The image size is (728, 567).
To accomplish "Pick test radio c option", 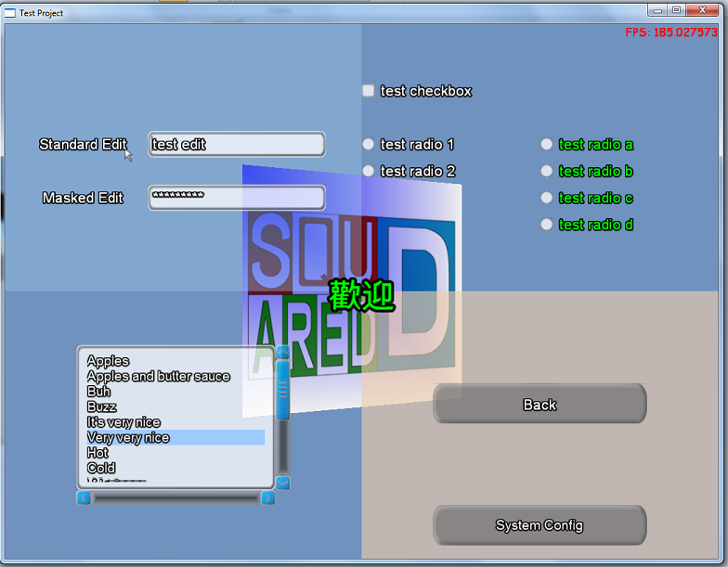I will coord(546,198).
